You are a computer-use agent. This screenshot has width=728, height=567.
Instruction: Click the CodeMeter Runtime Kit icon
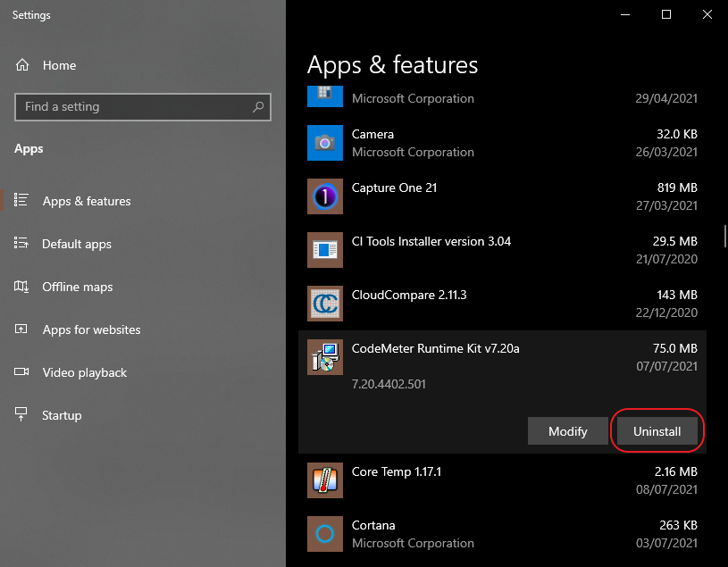click(x=325, y=357)
